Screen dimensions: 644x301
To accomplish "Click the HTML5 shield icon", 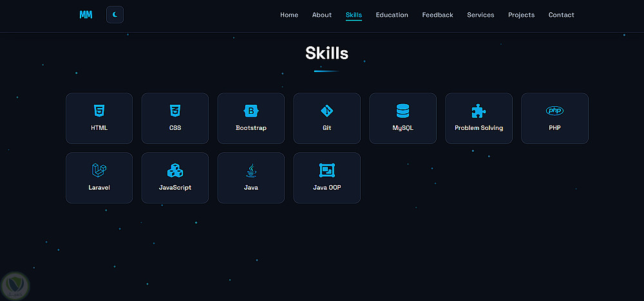I will tap(99, 111).
